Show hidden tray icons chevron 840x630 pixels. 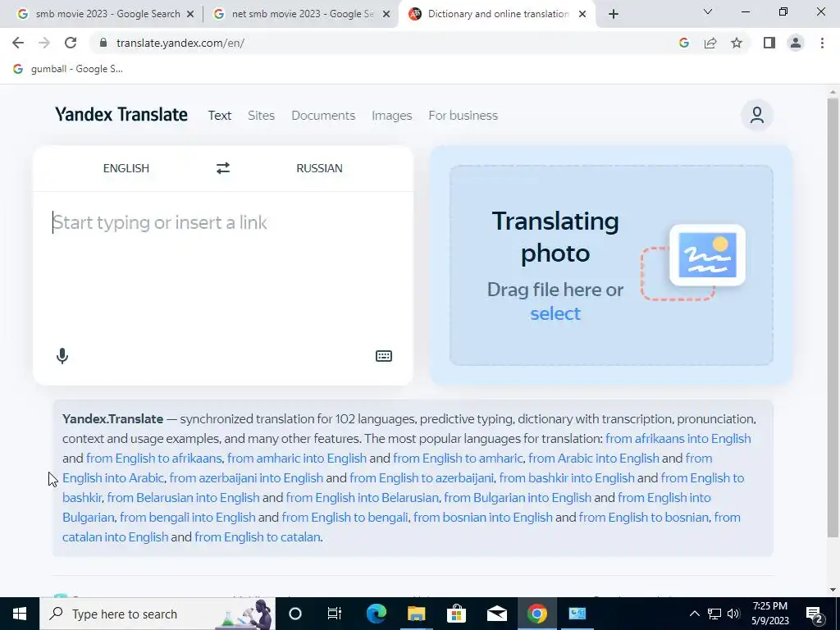pos(694,614)
